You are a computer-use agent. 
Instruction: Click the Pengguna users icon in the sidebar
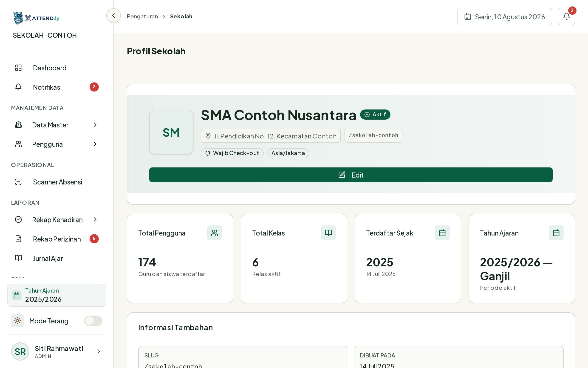click(18, 144)
